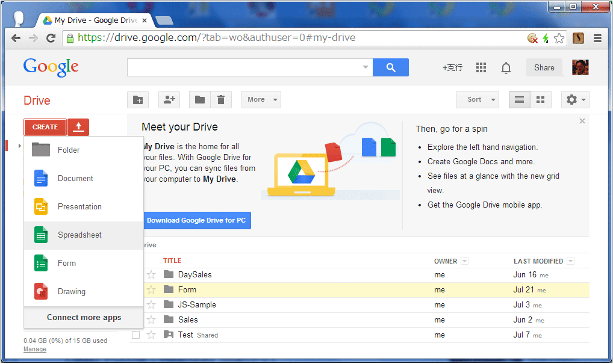Go forward in browser history

pyautogui.click(x=34, y=38)
